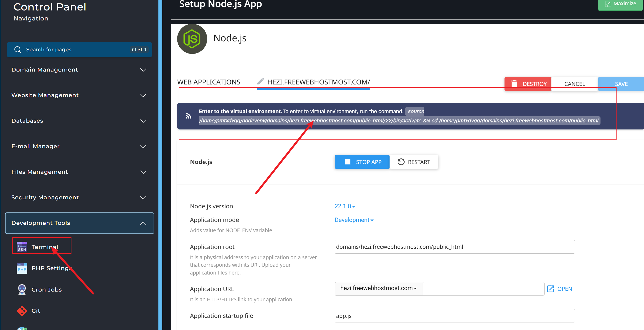Switch to the WEB APPLICATIONS tab
The image size is (644, 330).
click(x=209, y=82)
